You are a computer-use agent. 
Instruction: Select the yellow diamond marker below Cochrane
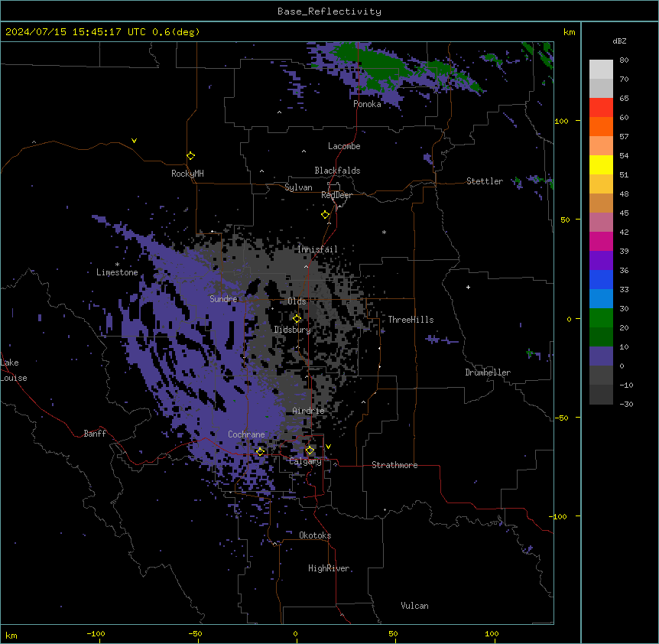[x=260, y=452]
